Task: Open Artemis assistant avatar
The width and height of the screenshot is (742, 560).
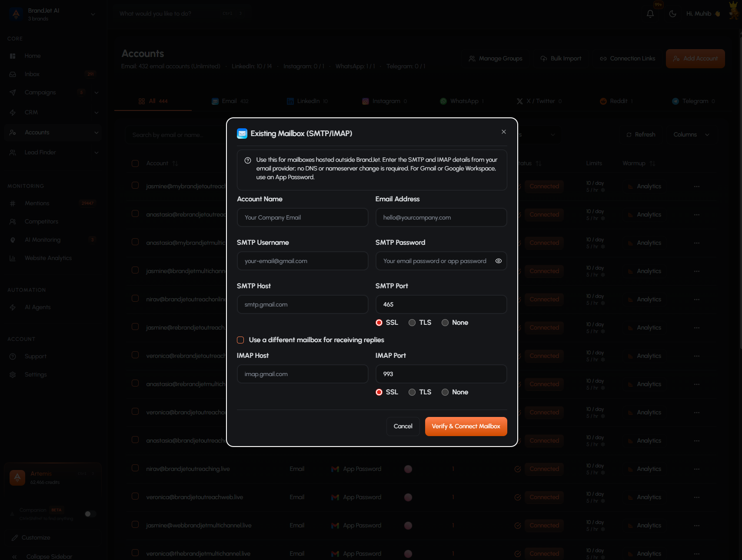Action: [x=17, y=478]
